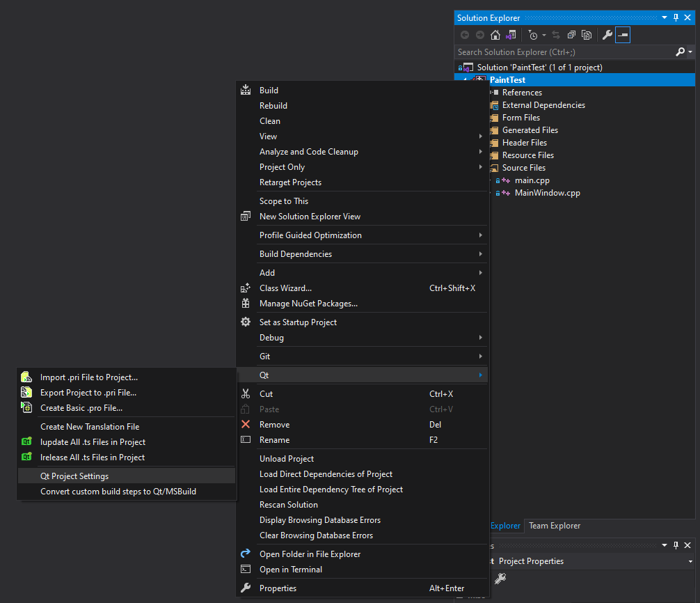Expand Analyze and Code Cleanup submenu
The height and width of the screenshot is (603, 700).
(363, 152)
